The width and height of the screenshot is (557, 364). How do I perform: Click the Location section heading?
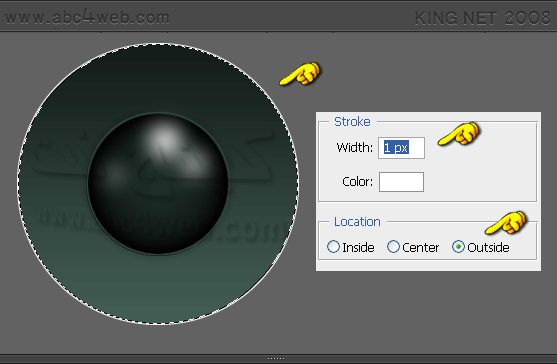point(357,222)
